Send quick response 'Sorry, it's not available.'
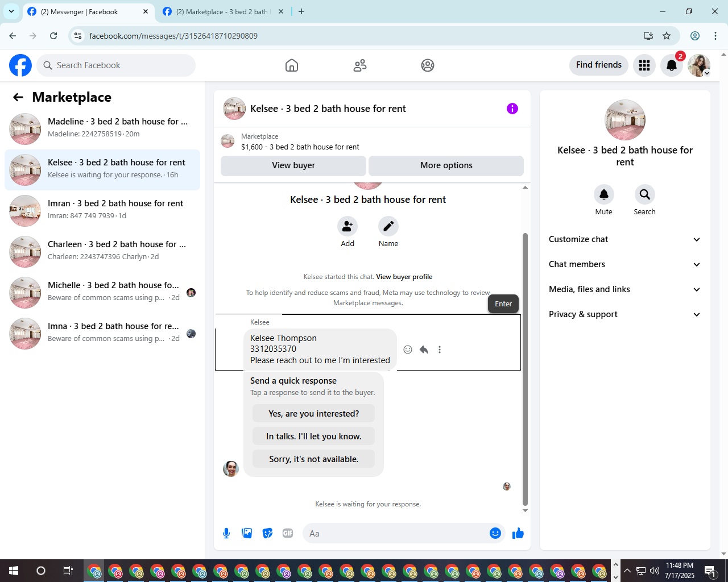728x582 pixels. click(314, 459)
